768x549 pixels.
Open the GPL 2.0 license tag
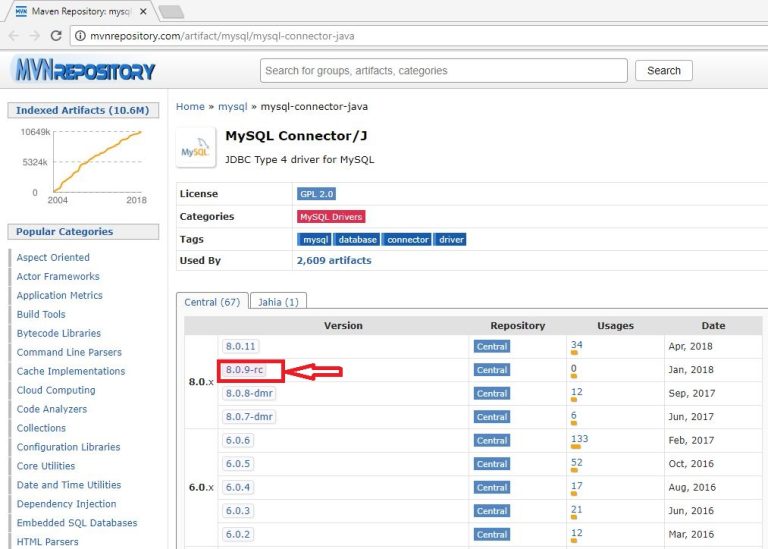(316, 194)
